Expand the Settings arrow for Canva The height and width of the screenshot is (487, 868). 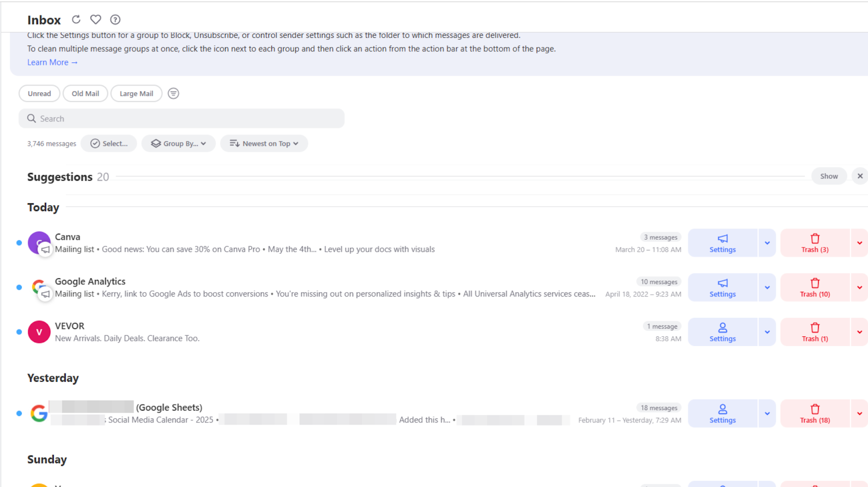[x=767, y=242]
